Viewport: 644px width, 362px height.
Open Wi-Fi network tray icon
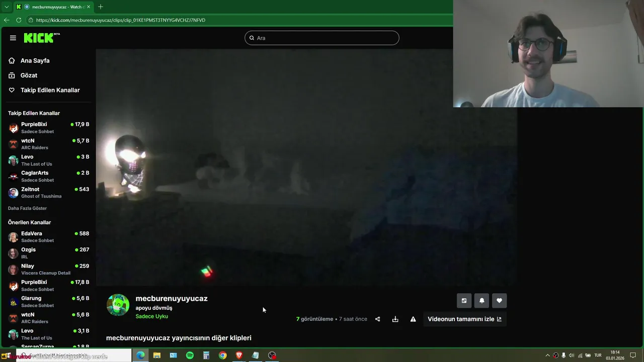pos(580,355)
